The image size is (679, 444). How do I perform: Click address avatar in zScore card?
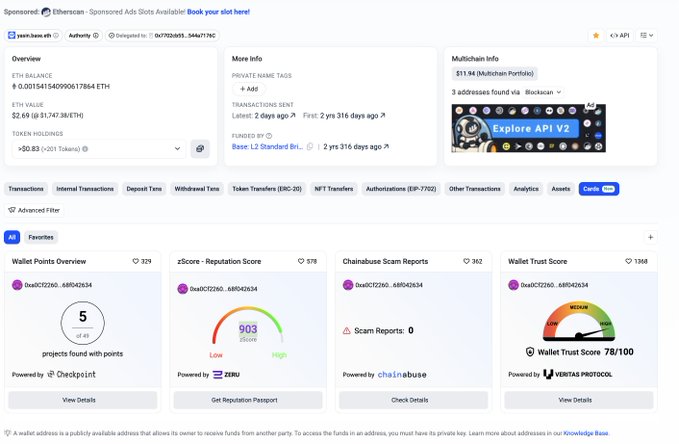183,288
